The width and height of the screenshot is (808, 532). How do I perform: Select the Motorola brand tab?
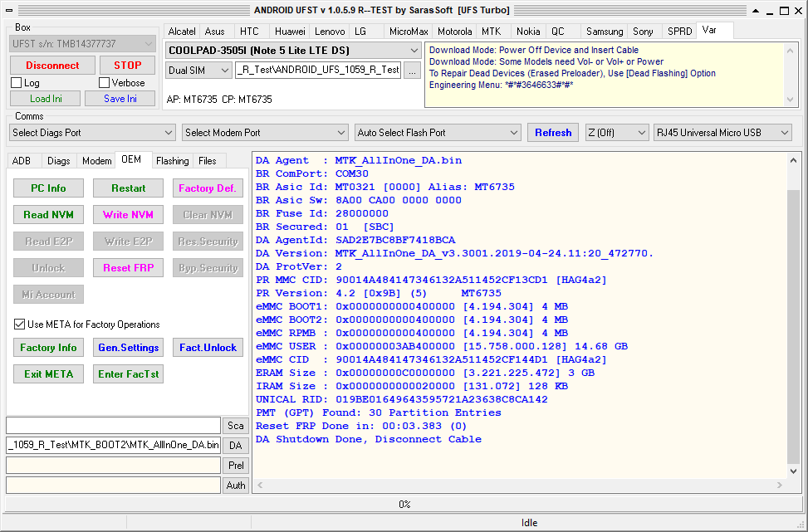454,32
